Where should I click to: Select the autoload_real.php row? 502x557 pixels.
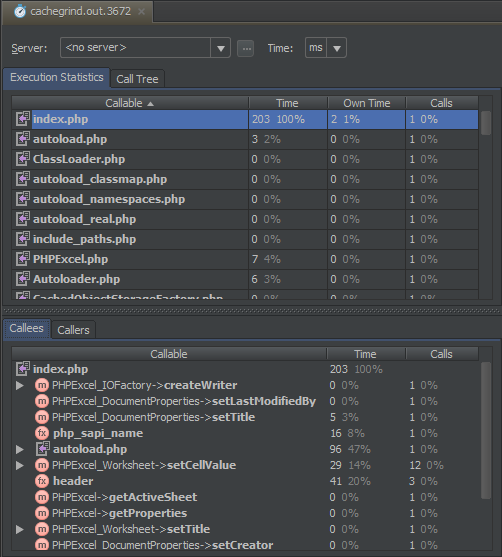coord(245,219)
